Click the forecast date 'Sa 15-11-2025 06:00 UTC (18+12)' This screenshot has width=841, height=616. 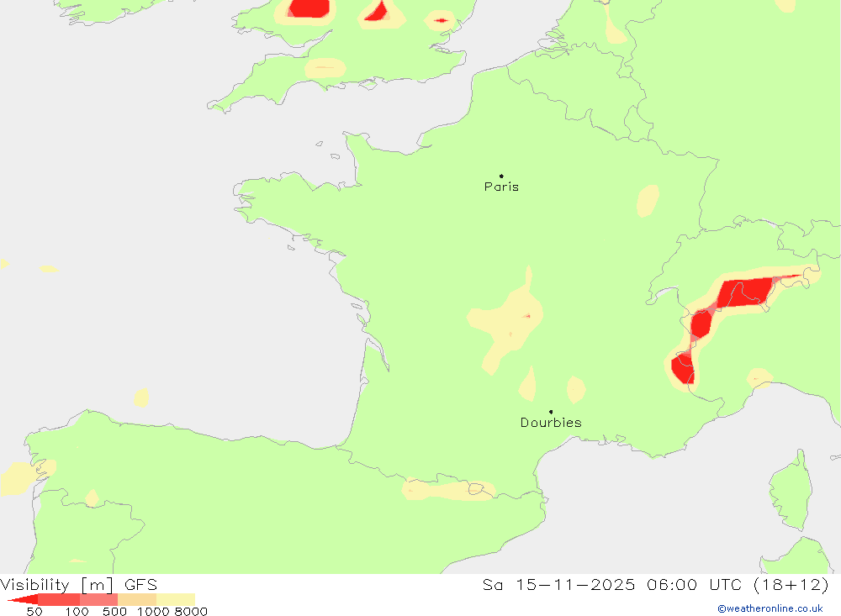(x=656, y=584)
